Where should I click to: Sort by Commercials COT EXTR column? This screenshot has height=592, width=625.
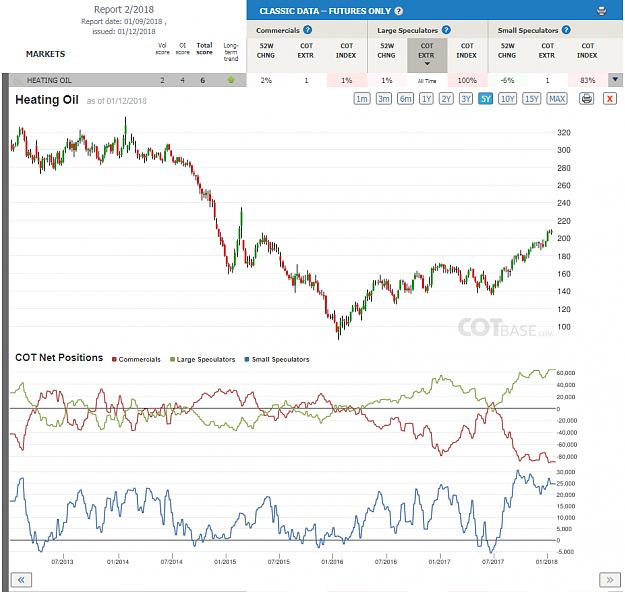[x=306, y=51]
